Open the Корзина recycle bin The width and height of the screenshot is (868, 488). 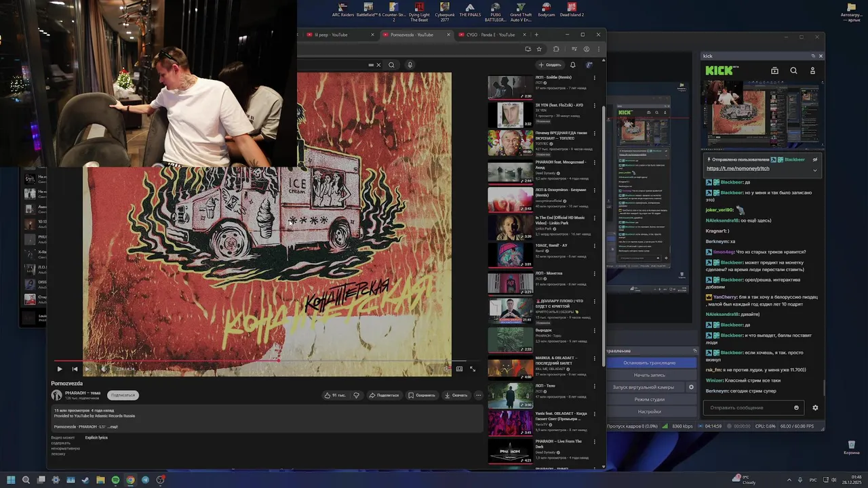pos(851,447)
